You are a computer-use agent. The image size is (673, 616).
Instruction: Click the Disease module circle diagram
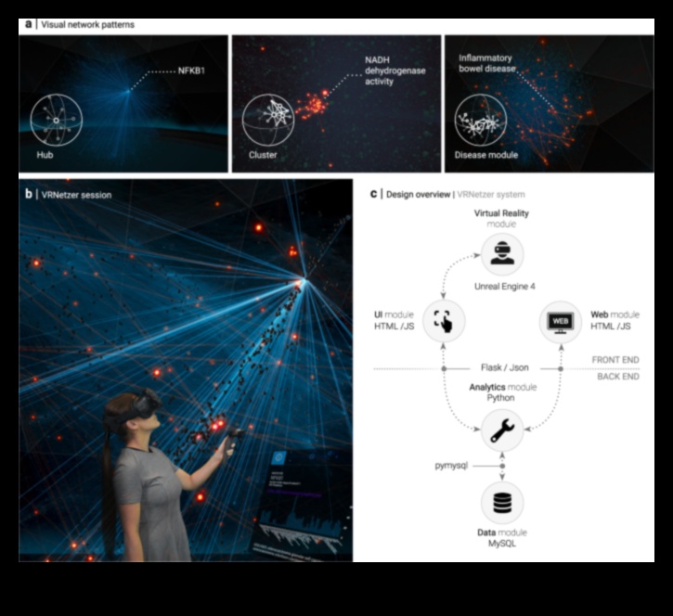pos(480,121)
